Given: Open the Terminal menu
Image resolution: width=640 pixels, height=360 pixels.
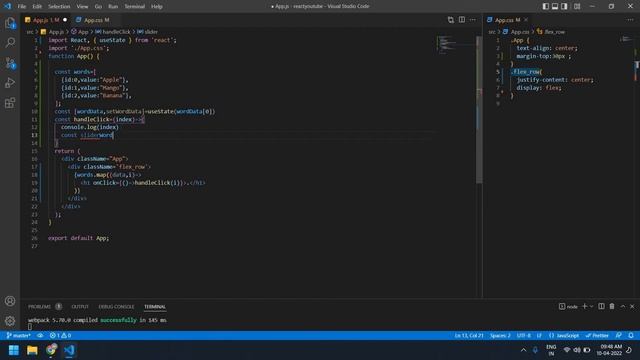Looking at the screenshot, I should pos(134,7).
